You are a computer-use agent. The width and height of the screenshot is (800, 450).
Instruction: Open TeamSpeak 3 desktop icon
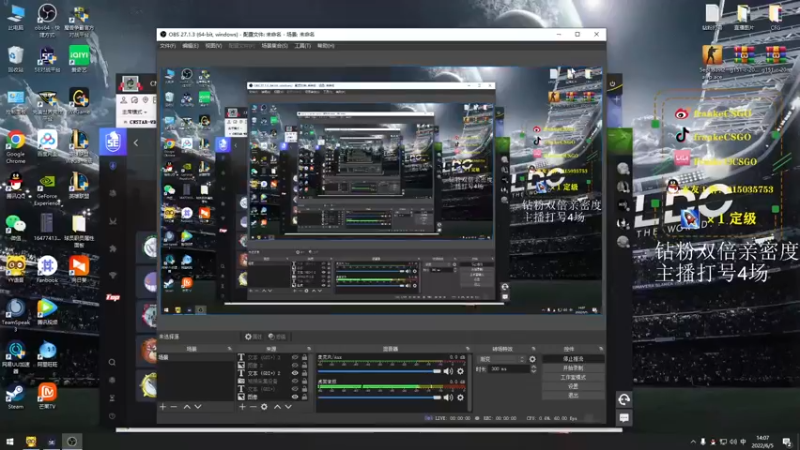tap(16, 314)
